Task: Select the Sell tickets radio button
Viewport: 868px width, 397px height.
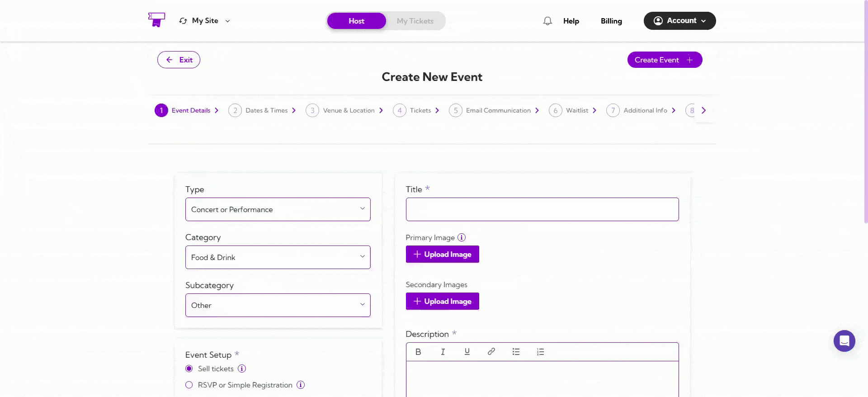Action: 189,369
